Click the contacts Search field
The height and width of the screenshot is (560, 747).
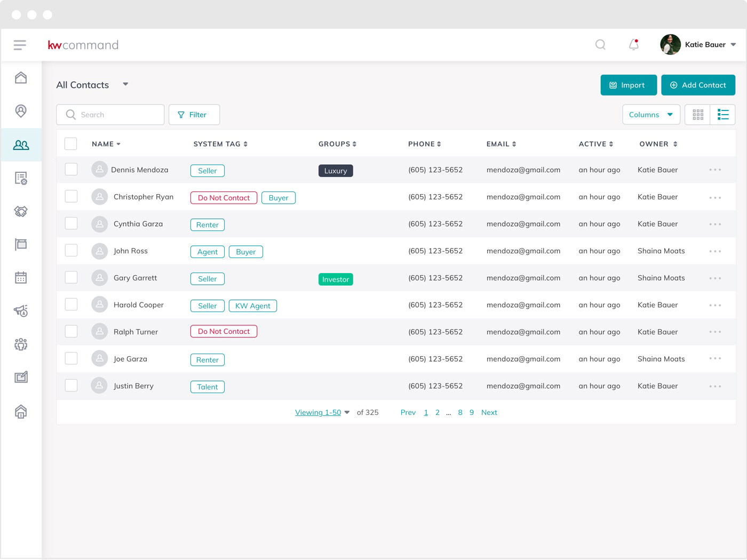click(110, 115)
